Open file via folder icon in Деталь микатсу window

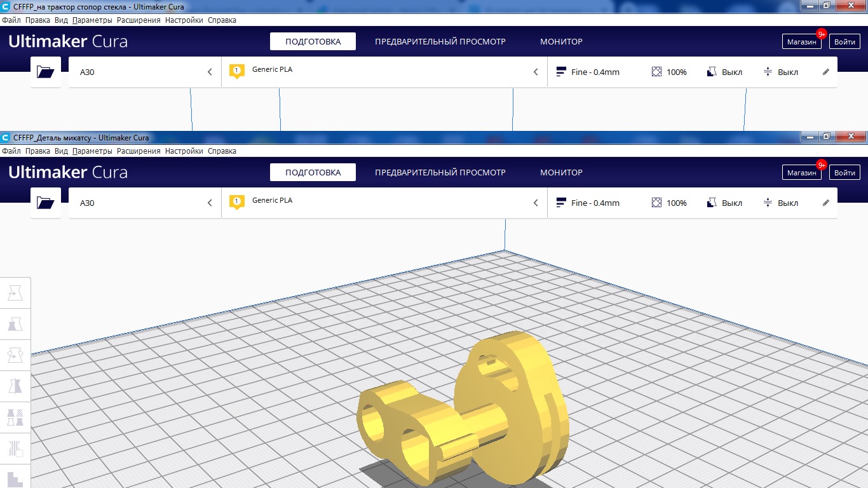46,203
